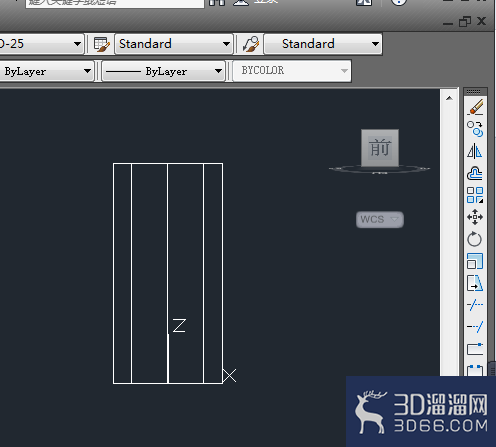The height and width of the screenshot is (447, 496).
Task: Select the Move tool
Action: point(475,217)
